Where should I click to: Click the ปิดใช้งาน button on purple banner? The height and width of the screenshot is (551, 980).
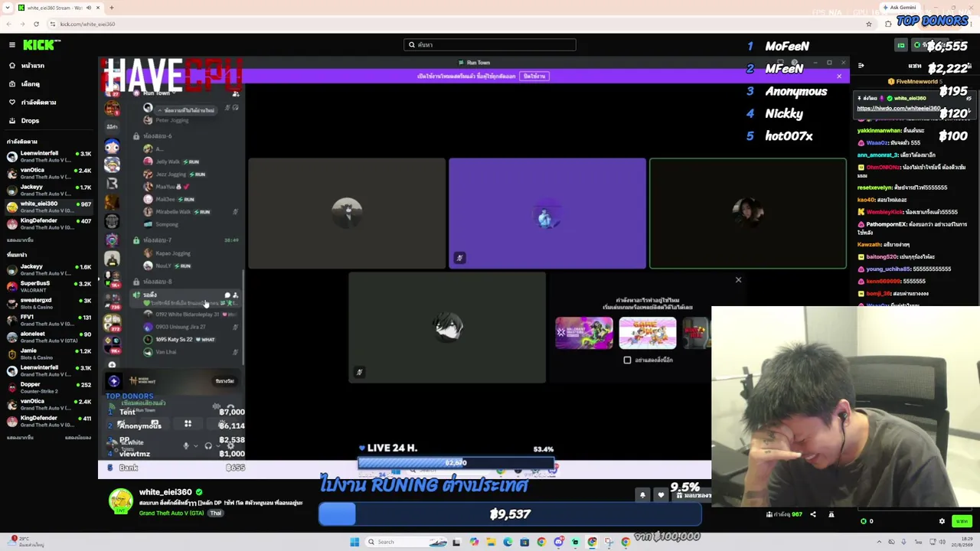534,76
